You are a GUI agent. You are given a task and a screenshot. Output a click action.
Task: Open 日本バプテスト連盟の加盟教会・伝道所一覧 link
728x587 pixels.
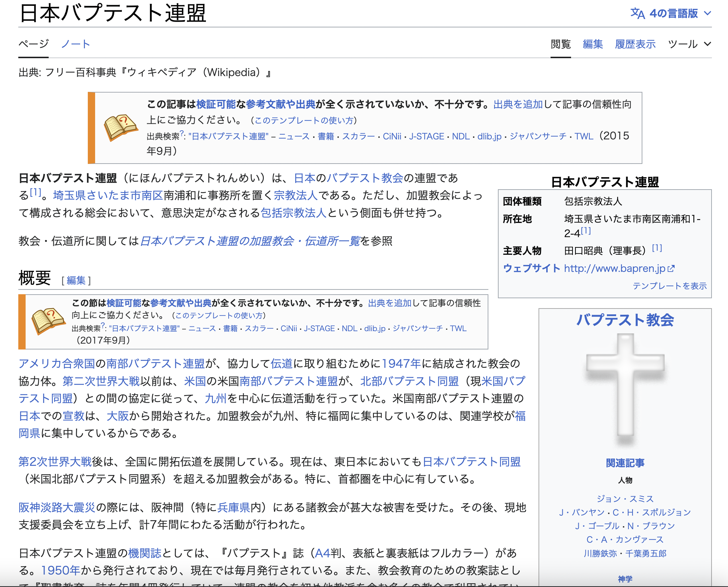[250, 241]
